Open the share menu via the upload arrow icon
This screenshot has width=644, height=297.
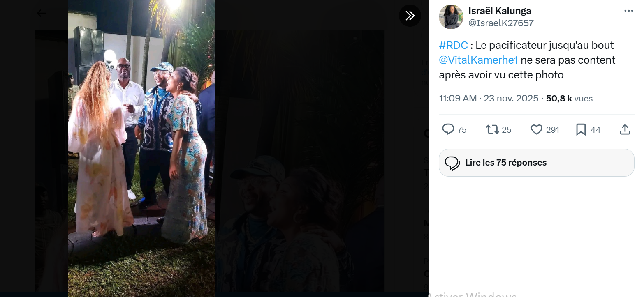(x=625, y=130)
